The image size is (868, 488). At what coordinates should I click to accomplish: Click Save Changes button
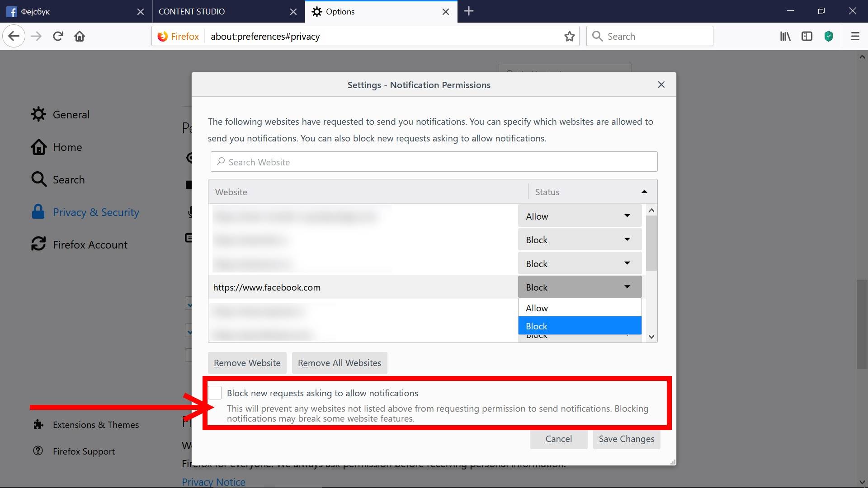pos(626,439)
